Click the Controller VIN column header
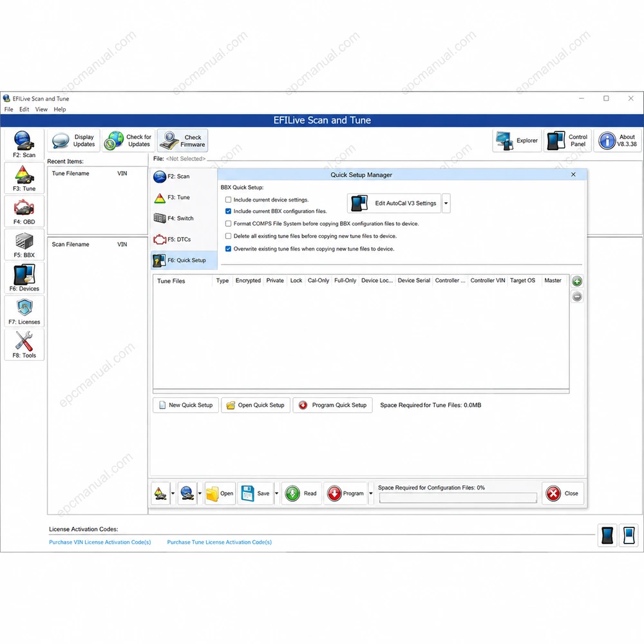This screenshot has width=644, height=644. (x=488, y=281)
